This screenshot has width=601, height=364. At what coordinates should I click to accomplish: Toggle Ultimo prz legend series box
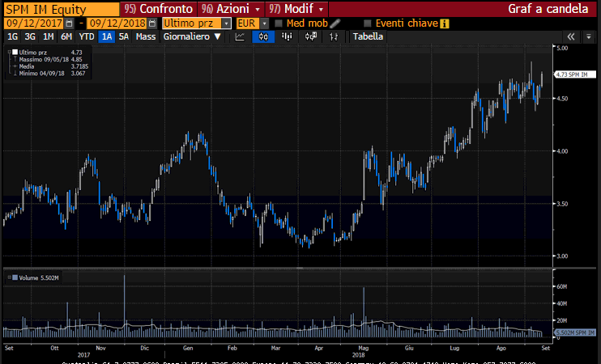tap(12, 53)
